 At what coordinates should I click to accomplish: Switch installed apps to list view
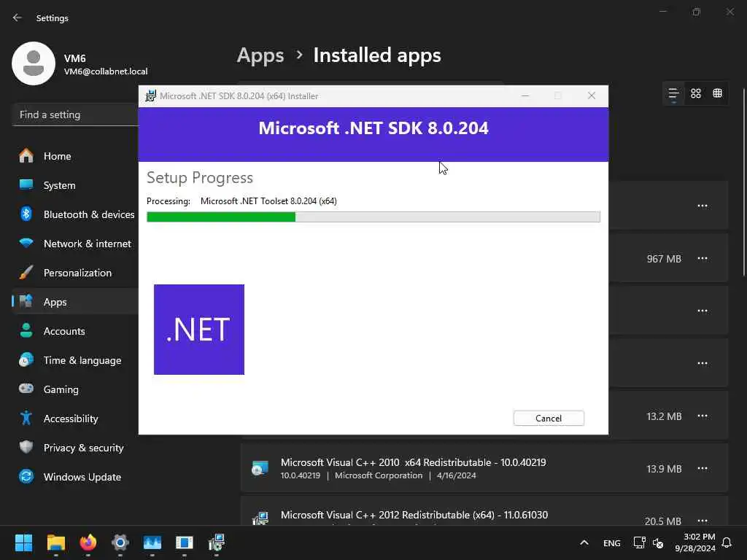pyautogui.click(x=673, y=93)
